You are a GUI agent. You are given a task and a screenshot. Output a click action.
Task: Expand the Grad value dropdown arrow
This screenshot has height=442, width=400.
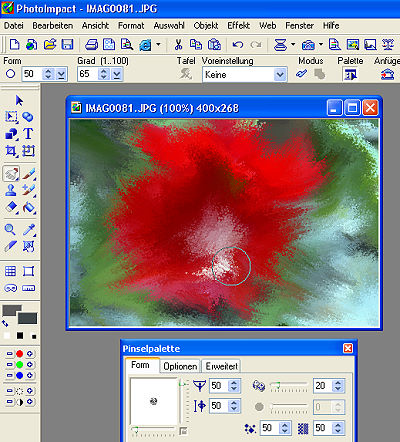point(117,74)
